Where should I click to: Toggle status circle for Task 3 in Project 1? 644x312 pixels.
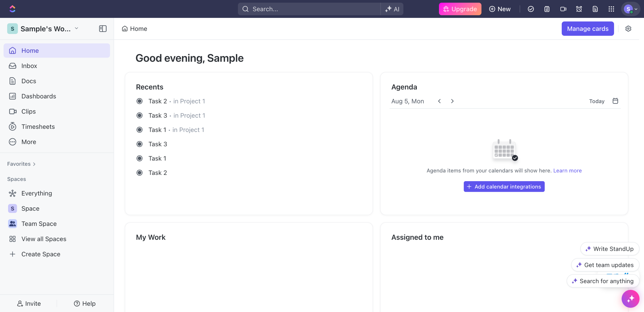(139, 115)
